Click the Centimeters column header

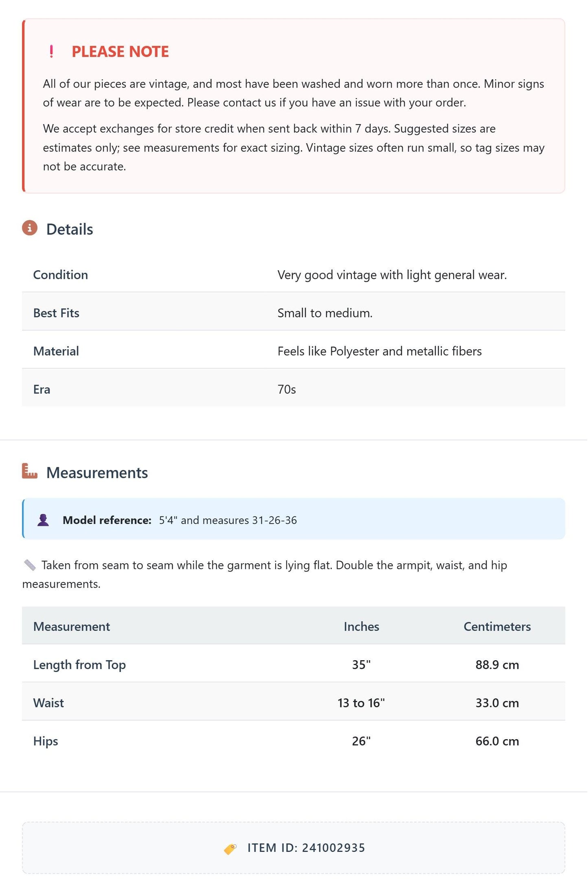[x=497, y=626]
